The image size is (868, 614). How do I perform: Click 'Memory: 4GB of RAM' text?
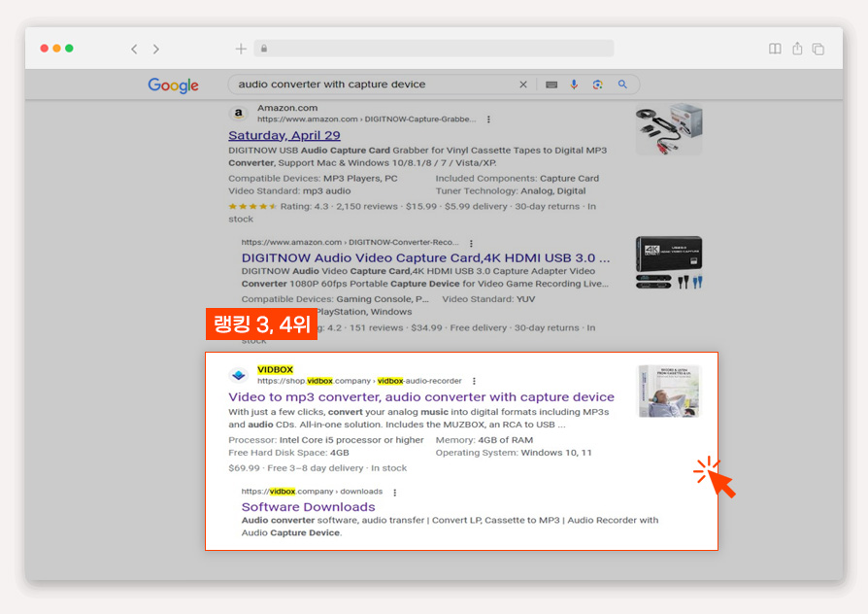point(484,440)
